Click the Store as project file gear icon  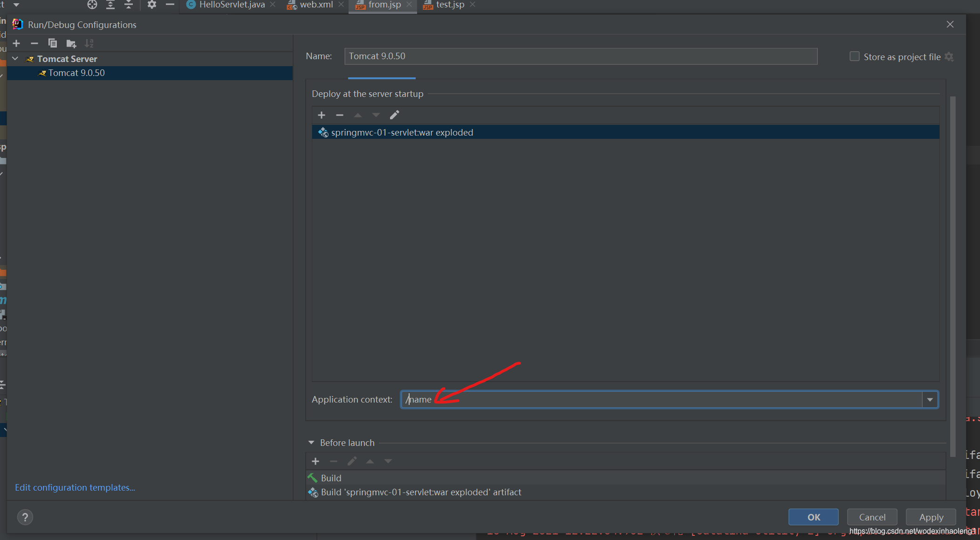(x=949, y=57)
